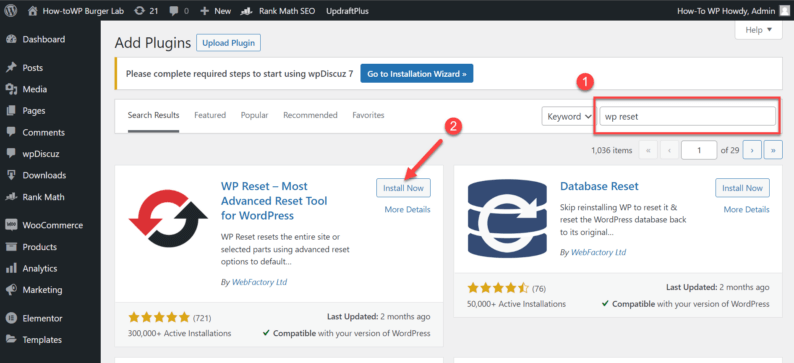The width and height of the screenshot is (794, 363).
Task: Open the Admin avatar profile
Action: click(784, 11)
